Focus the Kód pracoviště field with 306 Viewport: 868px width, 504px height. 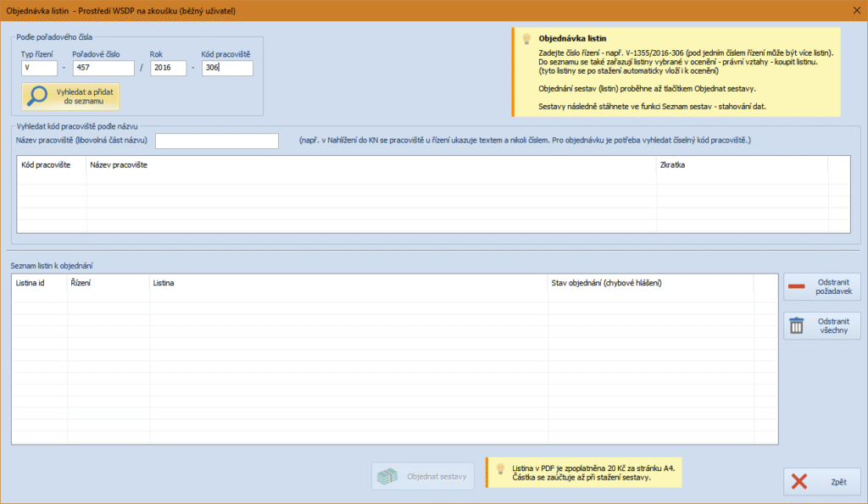click(x=227, y=68)
